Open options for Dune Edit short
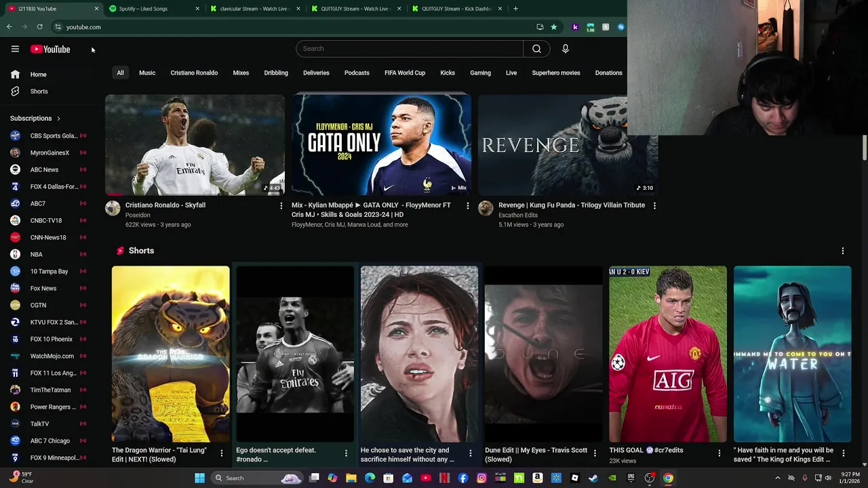 tap(595, 453)
